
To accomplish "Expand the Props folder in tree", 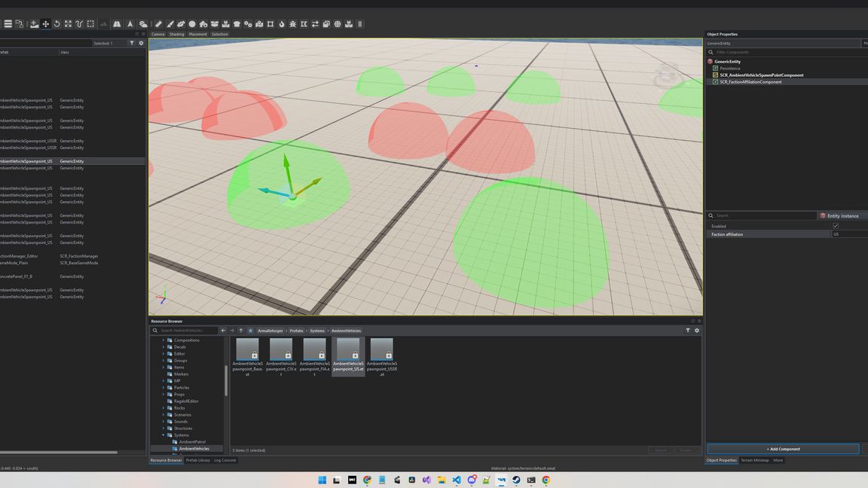I will pos(164,395).
